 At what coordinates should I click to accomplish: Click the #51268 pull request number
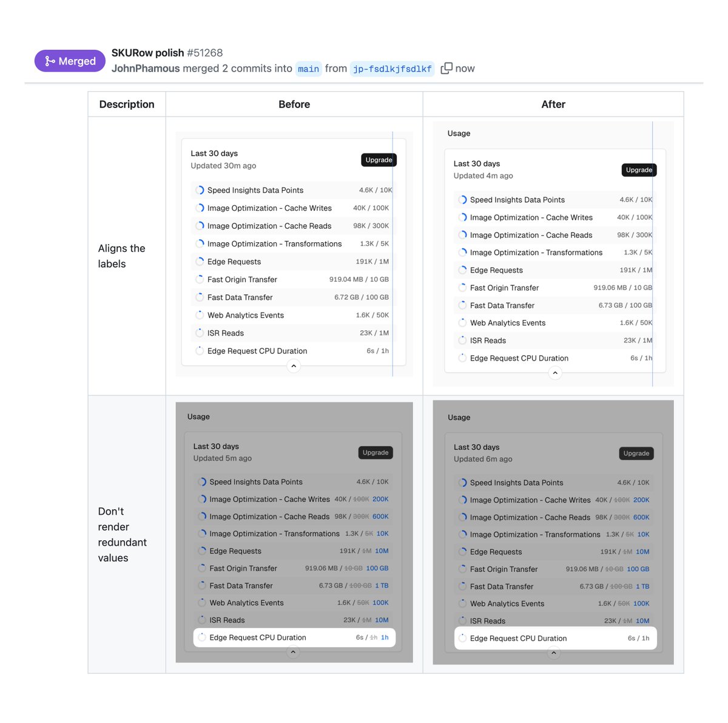205,53
